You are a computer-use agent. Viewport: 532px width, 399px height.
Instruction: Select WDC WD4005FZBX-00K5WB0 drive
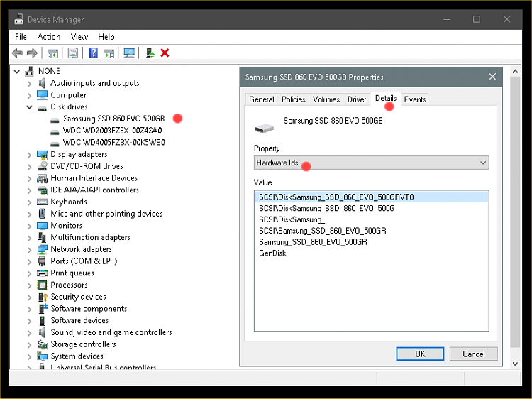tap(114, 142)
